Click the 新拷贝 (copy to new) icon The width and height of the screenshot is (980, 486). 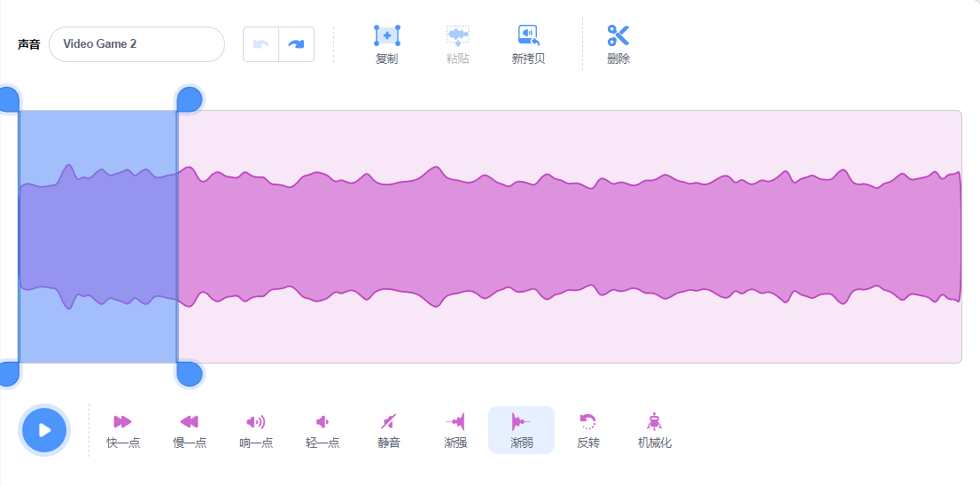pos(529,35)
